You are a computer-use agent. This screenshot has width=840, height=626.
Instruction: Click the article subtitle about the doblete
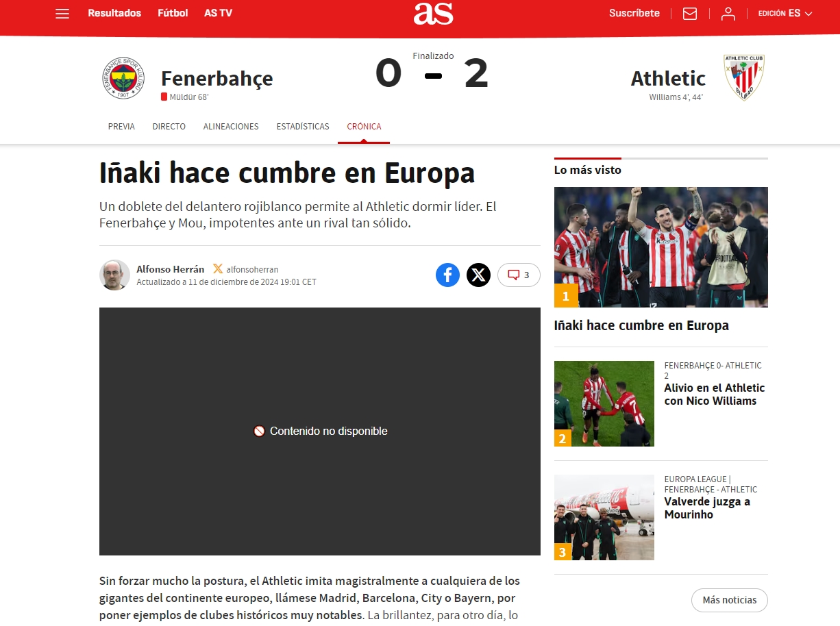pyautogui.click(x=298, y=215)
